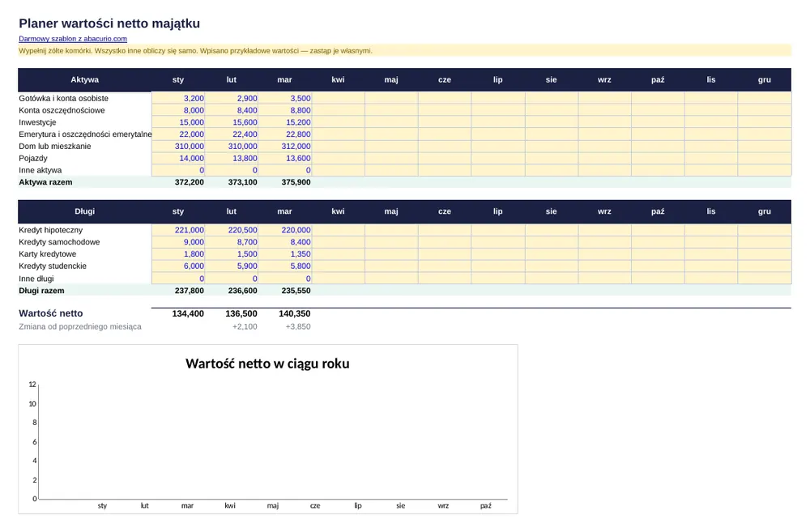The image size is (810, 532).
Task: Click the Emerytura i oszczędności emerytalne row label
Action: [x=85, y=134]
